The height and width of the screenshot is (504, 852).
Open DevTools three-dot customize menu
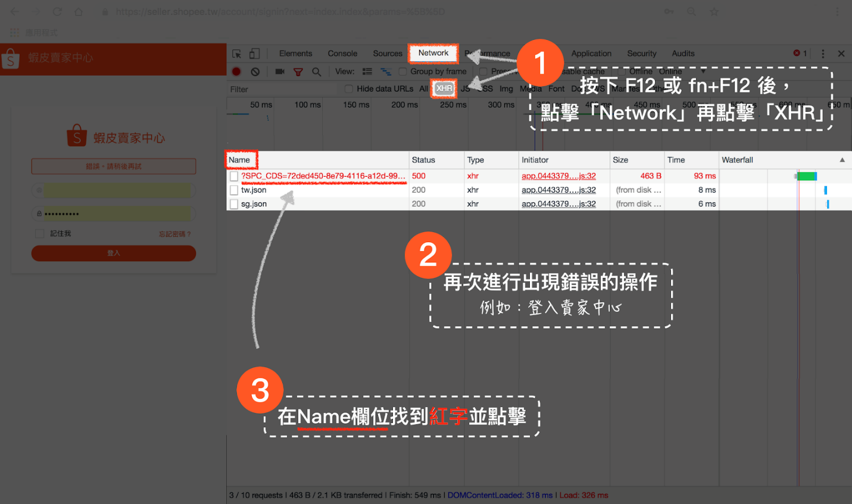[823, 54]
